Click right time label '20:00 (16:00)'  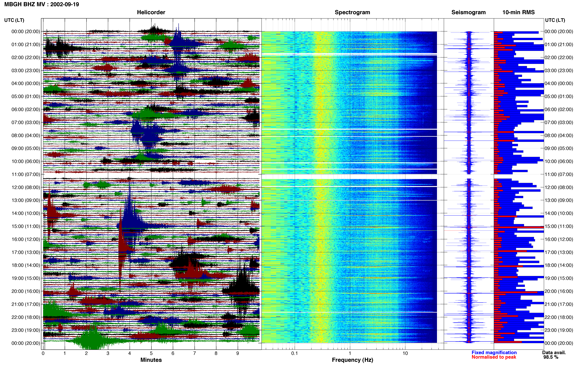[559, 291]
